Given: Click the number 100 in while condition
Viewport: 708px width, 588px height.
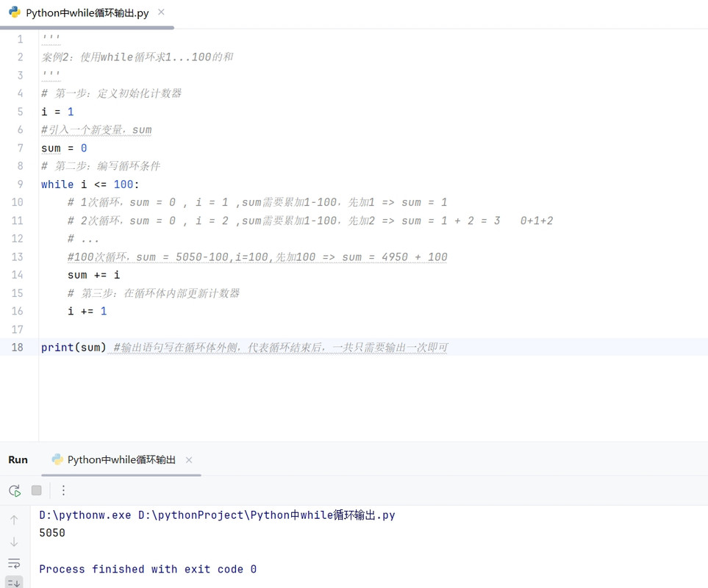Looking at the screenshot, I should pyautogui.click(x=124, y=184).
